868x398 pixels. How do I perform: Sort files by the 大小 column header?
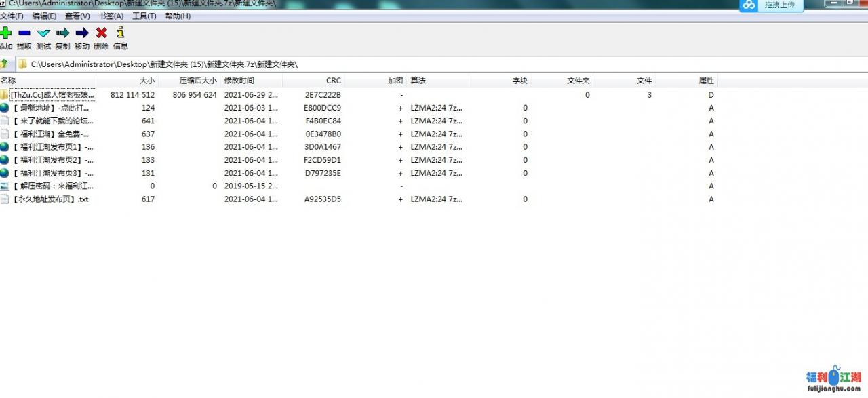tap(146, 80)
